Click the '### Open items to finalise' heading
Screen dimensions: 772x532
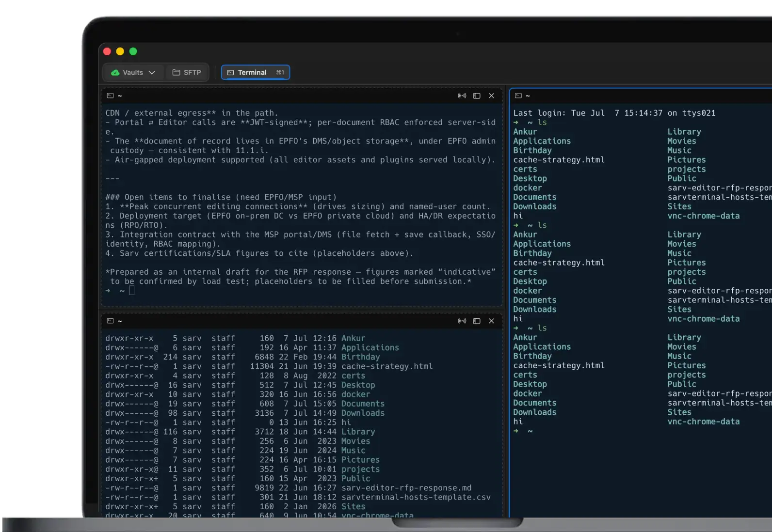tap(221, 197)
